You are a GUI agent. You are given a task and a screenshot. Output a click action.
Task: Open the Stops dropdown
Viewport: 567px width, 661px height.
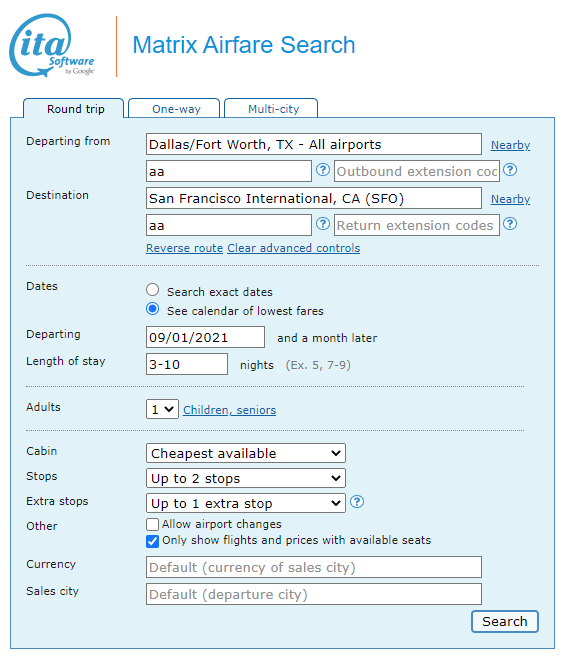click(x=246, y=478)
